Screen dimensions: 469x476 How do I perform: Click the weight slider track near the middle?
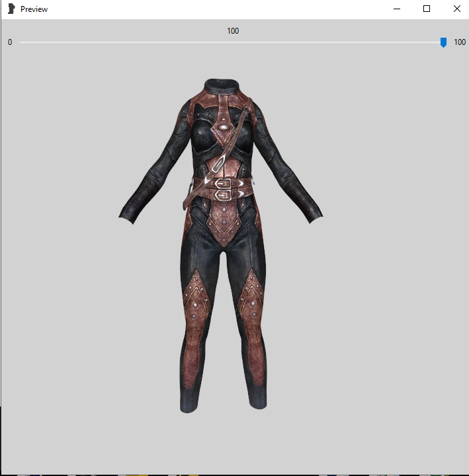click(232, 42)
